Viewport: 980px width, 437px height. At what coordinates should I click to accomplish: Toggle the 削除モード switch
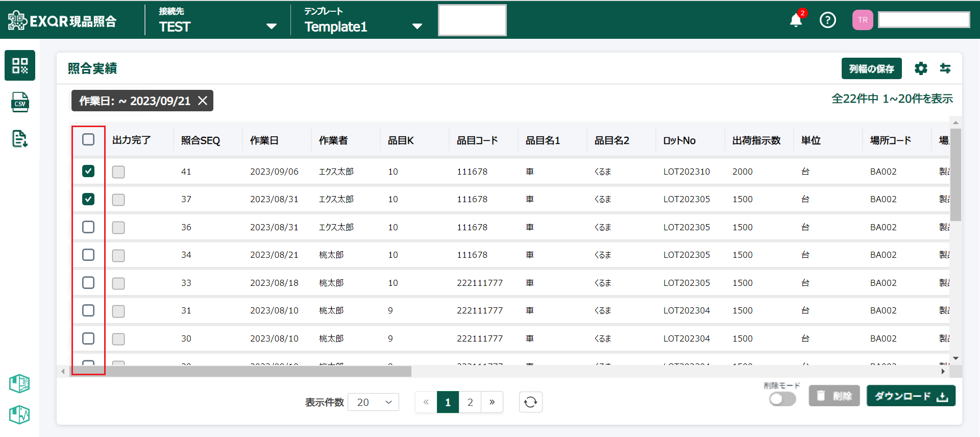pyautogui.click(x=782, y=399)
